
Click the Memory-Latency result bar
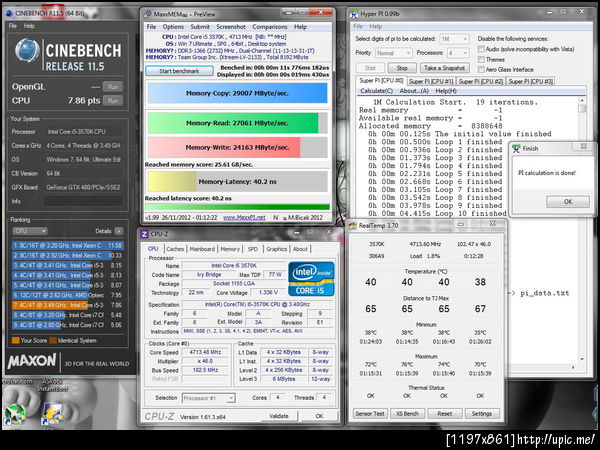pos(237,181)
